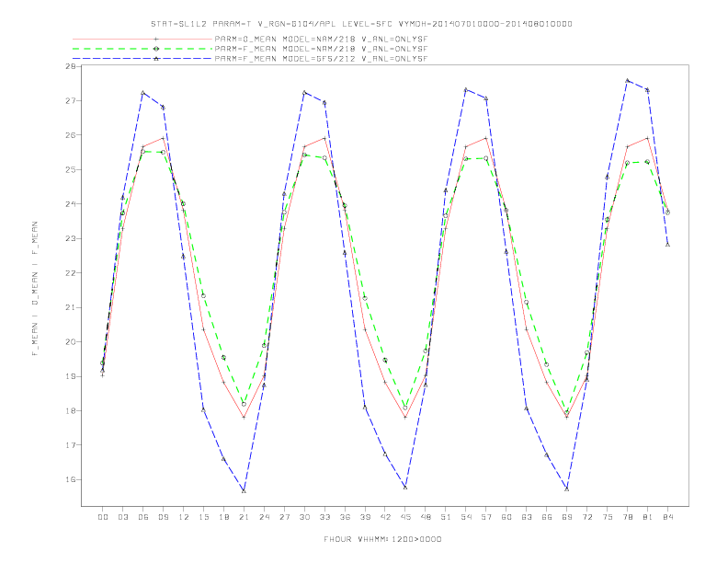Click the 36 forecast hour tick label
Screen dimensions: 728x563
(345, 517)
